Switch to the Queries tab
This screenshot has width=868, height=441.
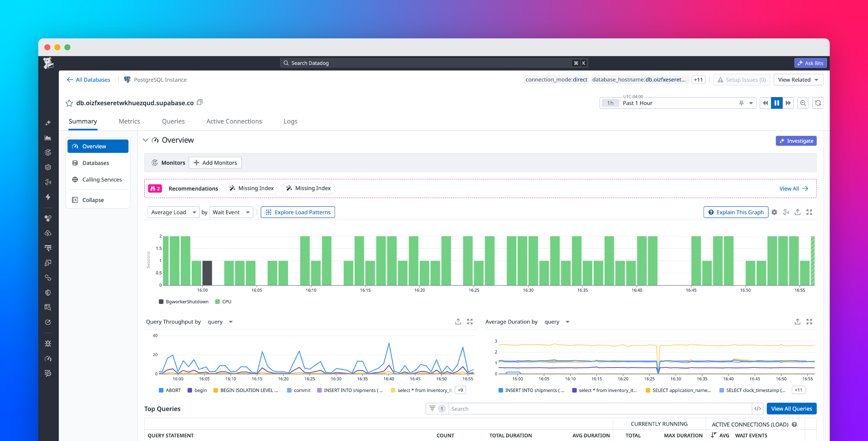[x=173, y=121]
